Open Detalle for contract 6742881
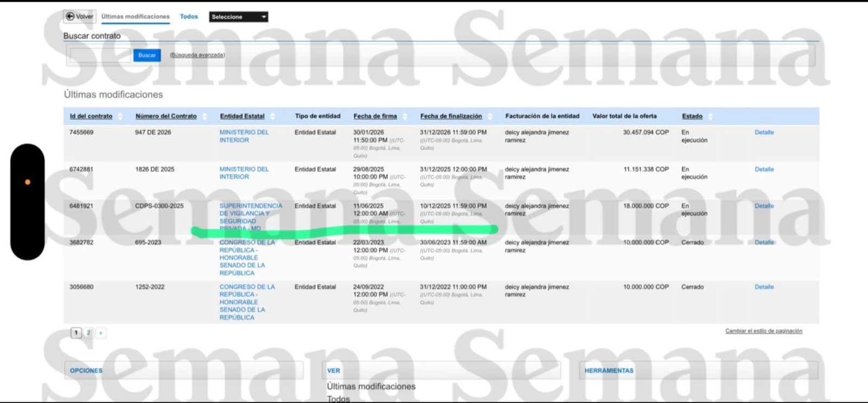The width and height of the screenshot is (868, 403). 764,169
